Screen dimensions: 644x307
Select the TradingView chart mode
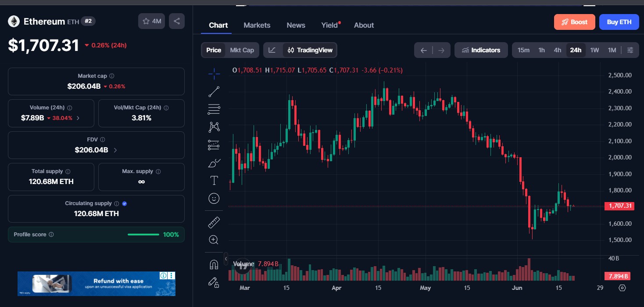tap(310, 50)
